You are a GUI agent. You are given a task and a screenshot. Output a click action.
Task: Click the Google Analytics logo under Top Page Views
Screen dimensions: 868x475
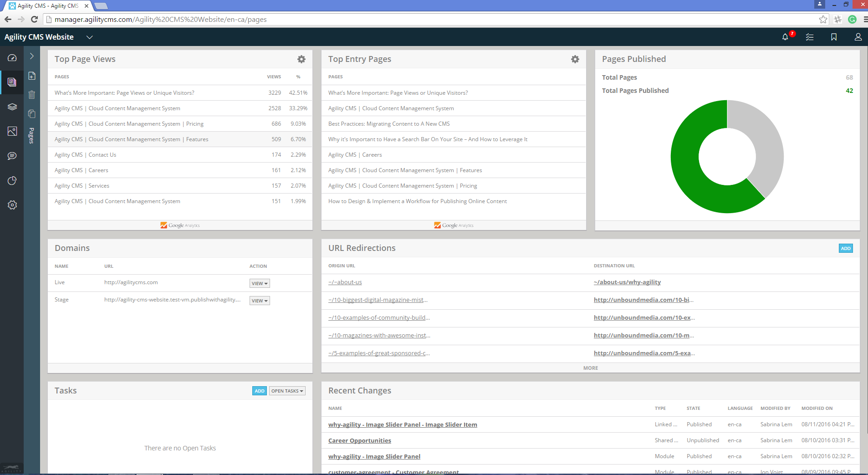(x=180, y=225)
